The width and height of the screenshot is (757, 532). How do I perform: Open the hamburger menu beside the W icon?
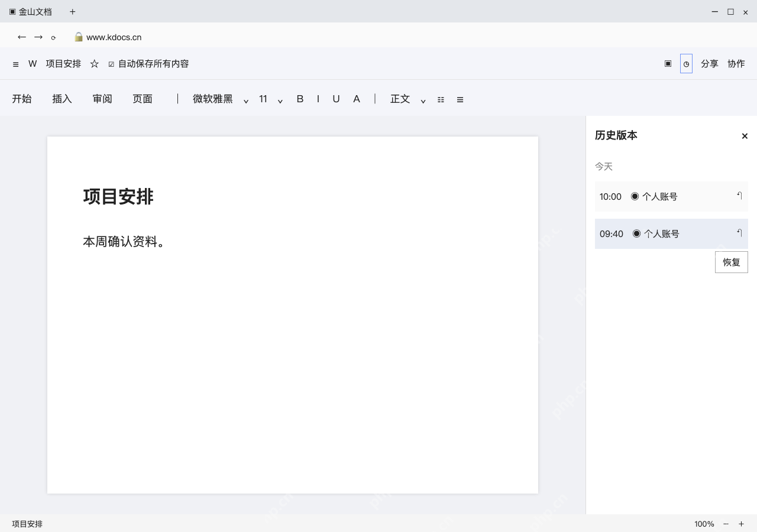(x=15, y=64)
